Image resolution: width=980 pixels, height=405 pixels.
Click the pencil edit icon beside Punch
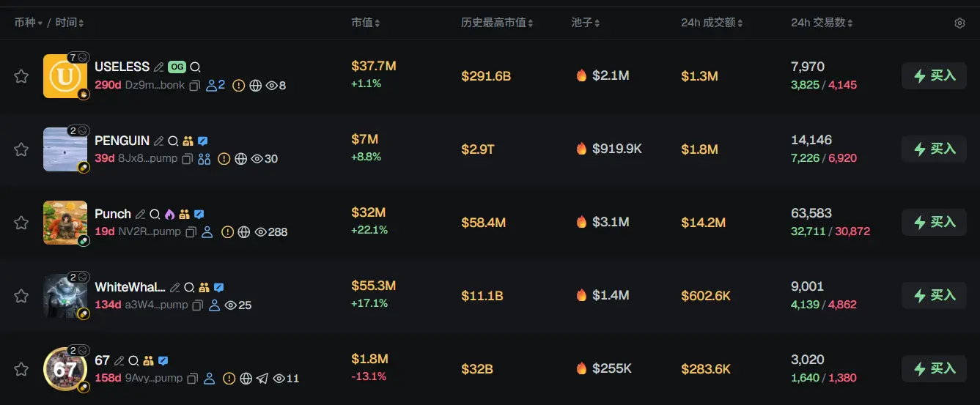(140, 214)
